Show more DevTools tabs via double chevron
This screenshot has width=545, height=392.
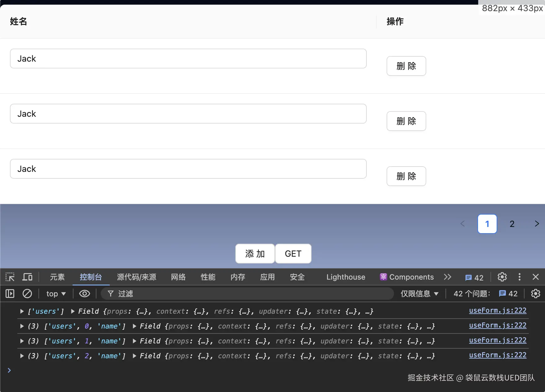tap(447, 277)
